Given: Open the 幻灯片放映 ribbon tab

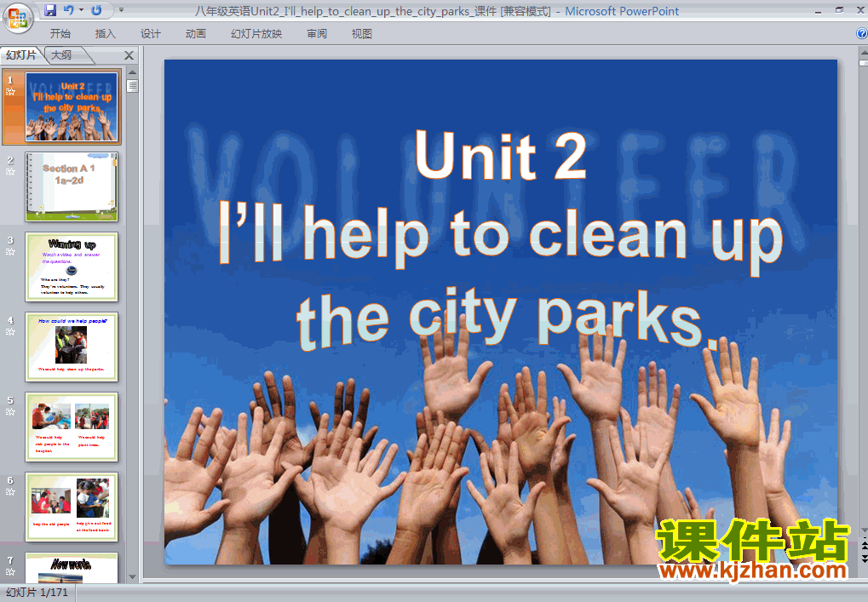Looking at the screenshot, I should pos(256,34).
